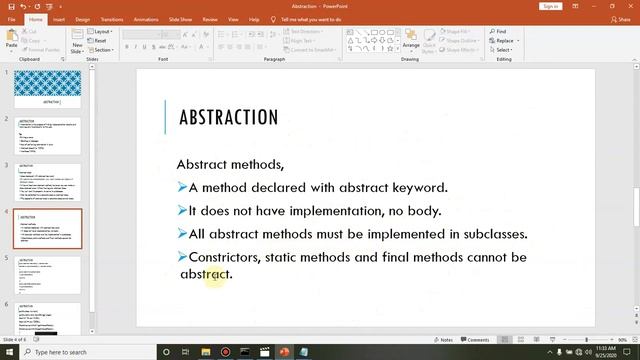The width and height of the screenshot is (640, 360).
Task: Select the oval shape in gallery
Action: [382, 32]
